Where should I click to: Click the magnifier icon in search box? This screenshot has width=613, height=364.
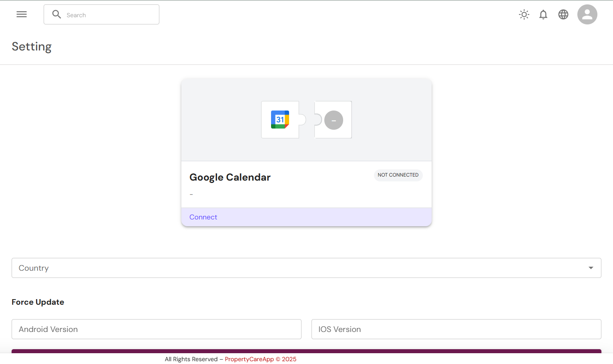[x=57, y=14]
